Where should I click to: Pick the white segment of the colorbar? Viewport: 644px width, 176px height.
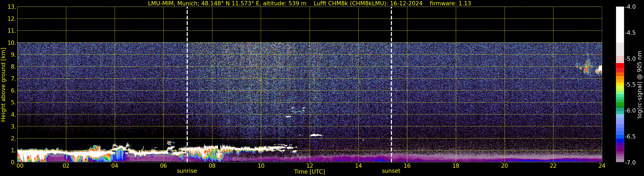620,25
